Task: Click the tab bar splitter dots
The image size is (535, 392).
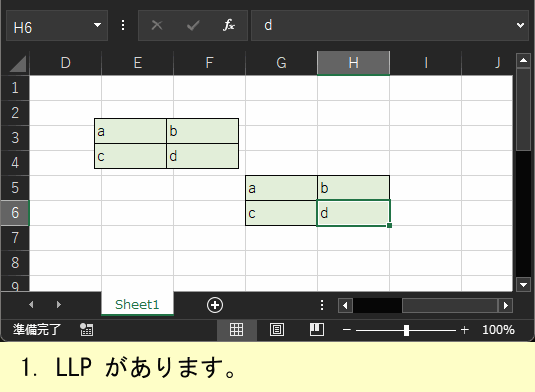Action: pyautogui.click(x=322, y=305)
